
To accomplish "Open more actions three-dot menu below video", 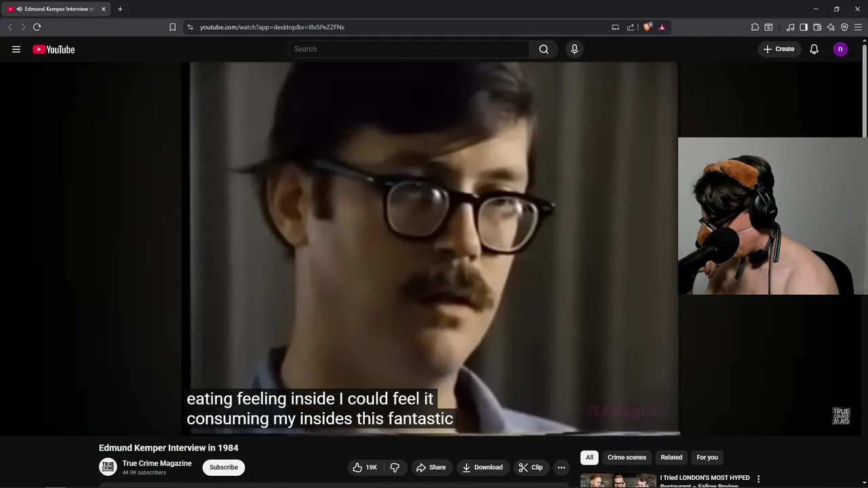I will (x=561, y=467).
